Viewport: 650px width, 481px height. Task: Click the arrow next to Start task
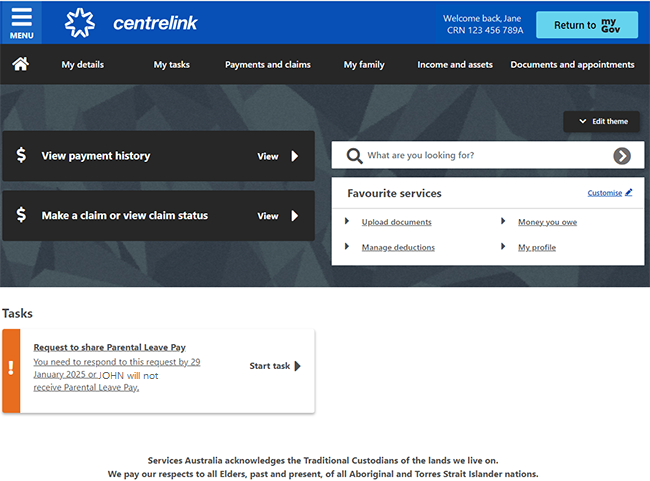pyautogui.click(x=297, y=366)
